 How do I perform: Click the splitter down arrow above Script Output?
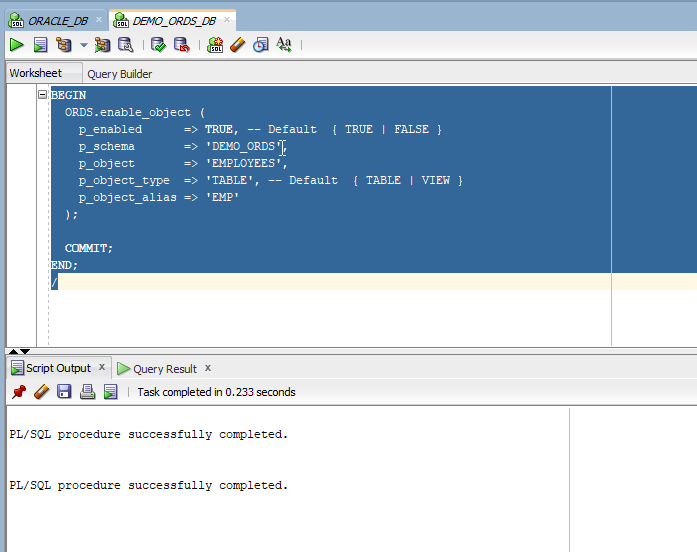[25, 351]
